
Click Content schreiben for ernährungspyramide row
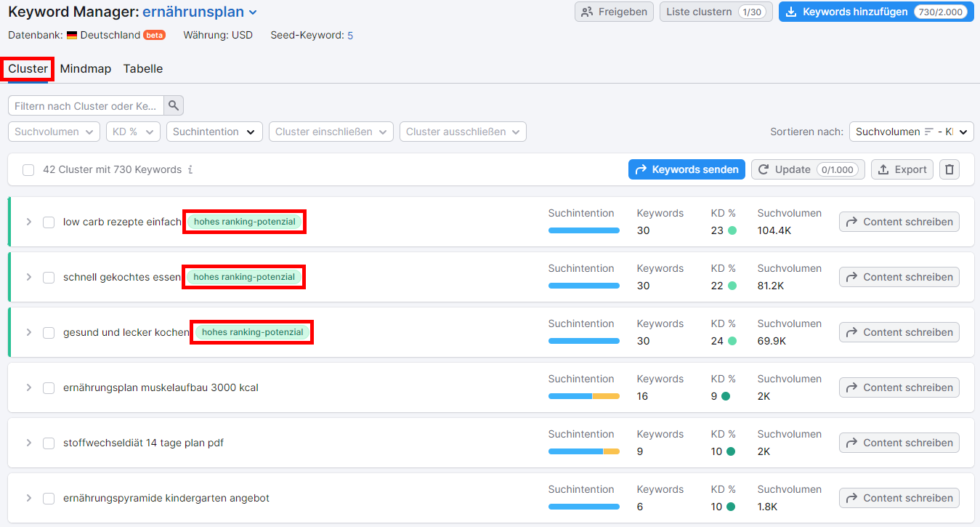(x=899, y=498)
